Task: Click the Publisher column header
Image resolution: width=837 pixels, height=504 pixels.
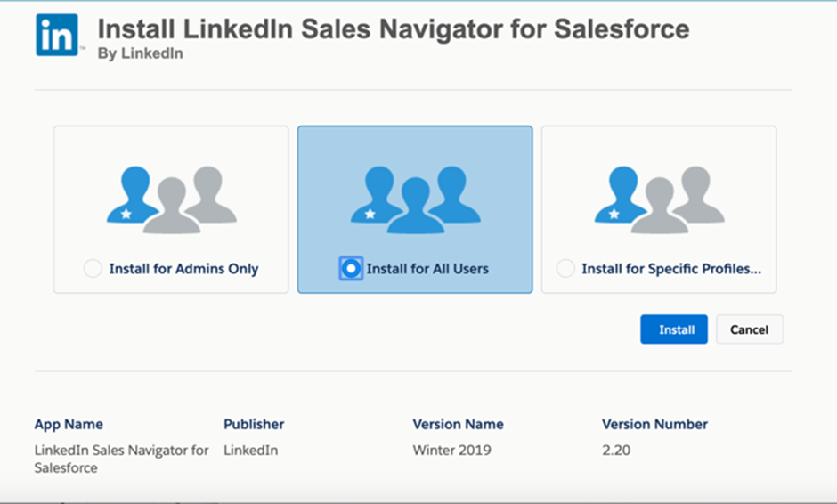Action: (254, 424)
